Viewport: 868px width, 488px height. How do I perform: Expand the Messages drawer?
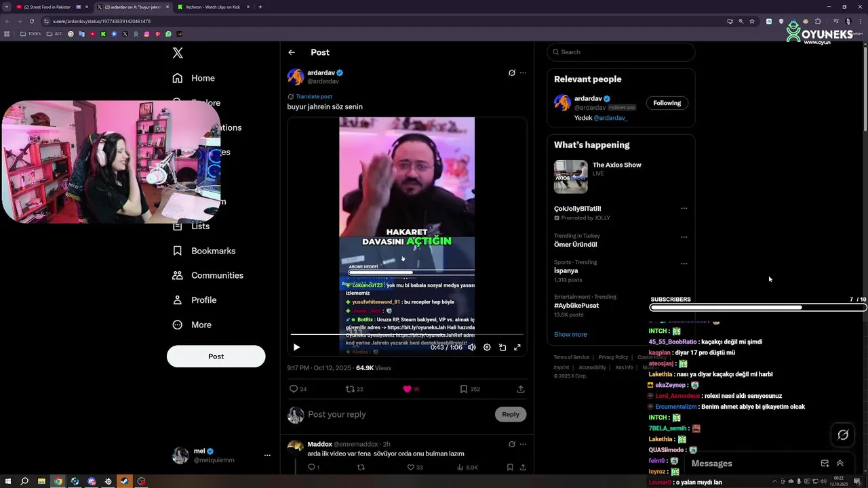840,464
